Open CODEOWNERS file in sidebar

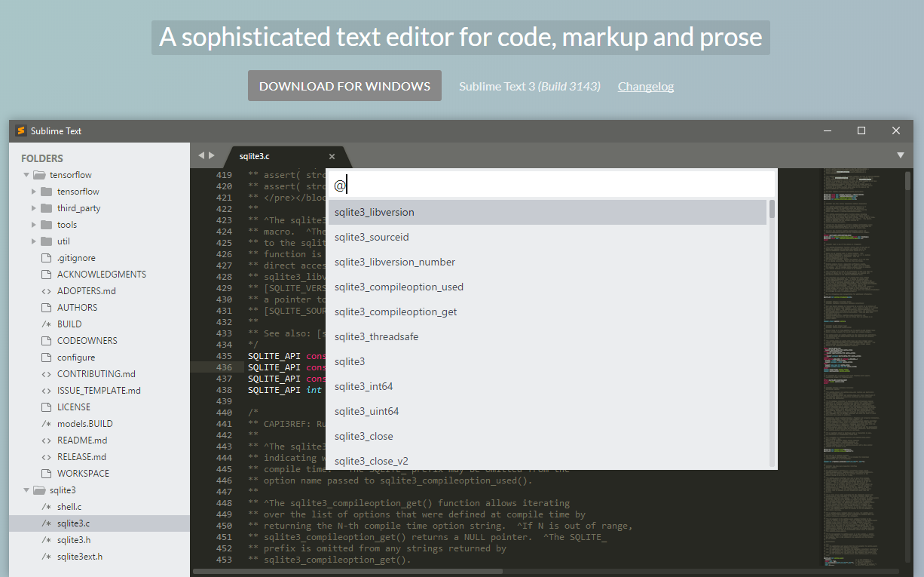coord(87,341)
